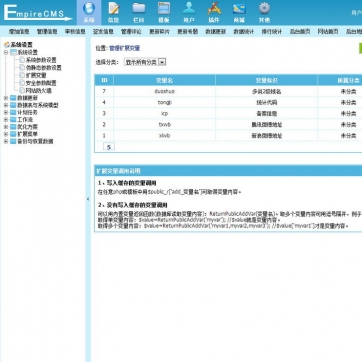Open 伪静态参数设置 in the sidebar tree
This screenshot has width=362, height=362.
(x=44, y=68)
